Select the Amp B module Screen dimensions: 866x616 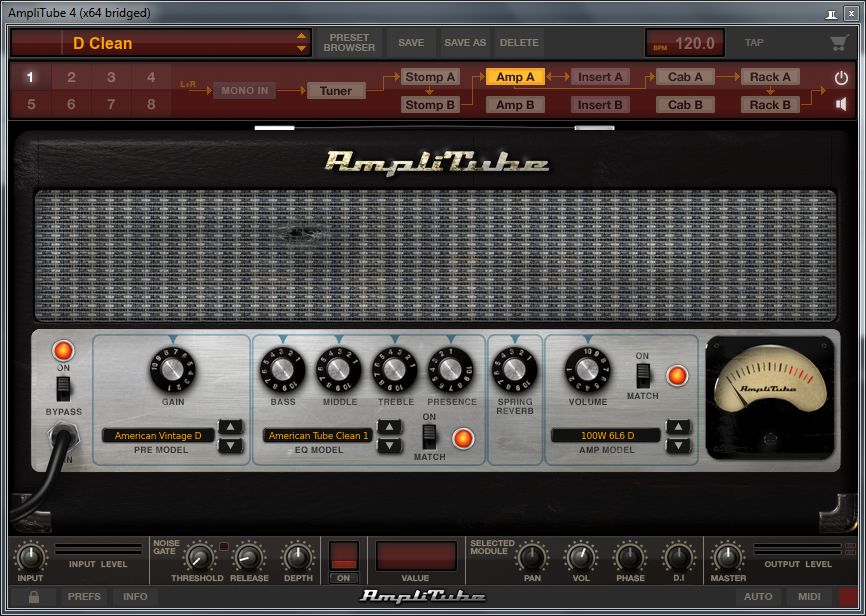tap(515, 104)
